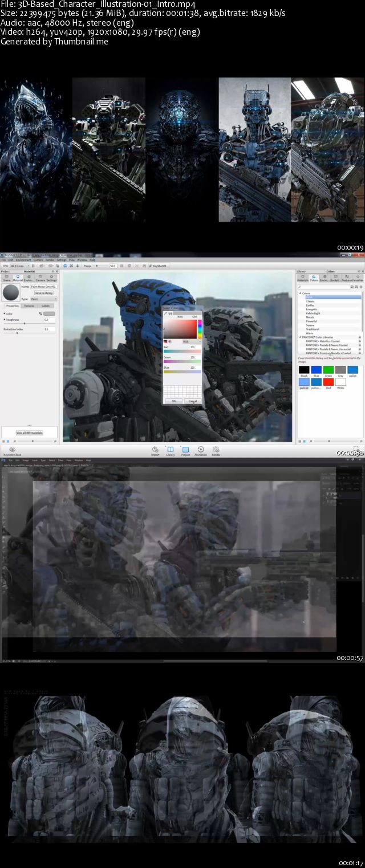The width and height of the screenshot is (365, 868).
Task: Select the Textures tab in Library panel
Action: coord(347,279)
